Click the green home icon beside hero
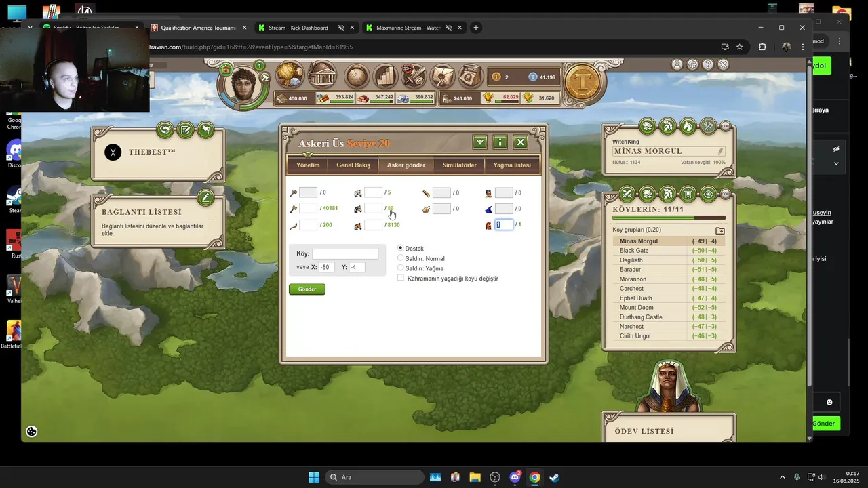Image resolution: width=868 pixels, height=488 pixels. [x=226, y=70]
